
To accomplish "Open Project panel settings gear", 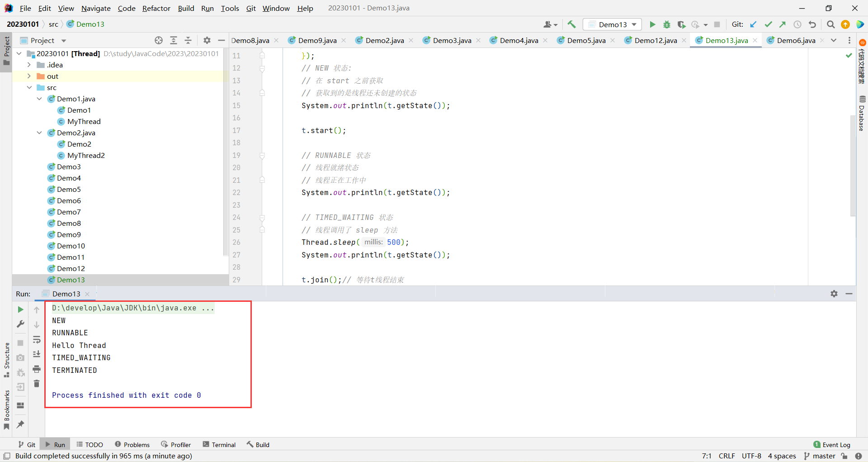I will tap(207, 40).
